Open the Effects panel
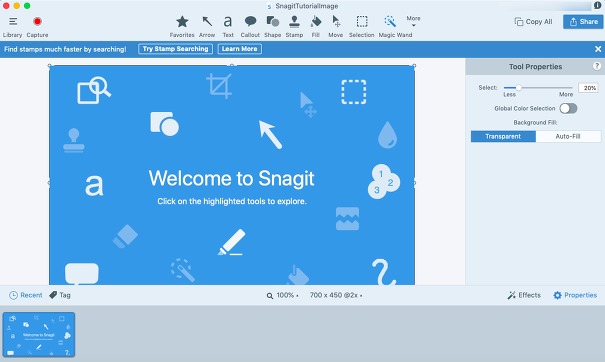The width and height of the screenshot is (605, 362). [x=524, y=295]
